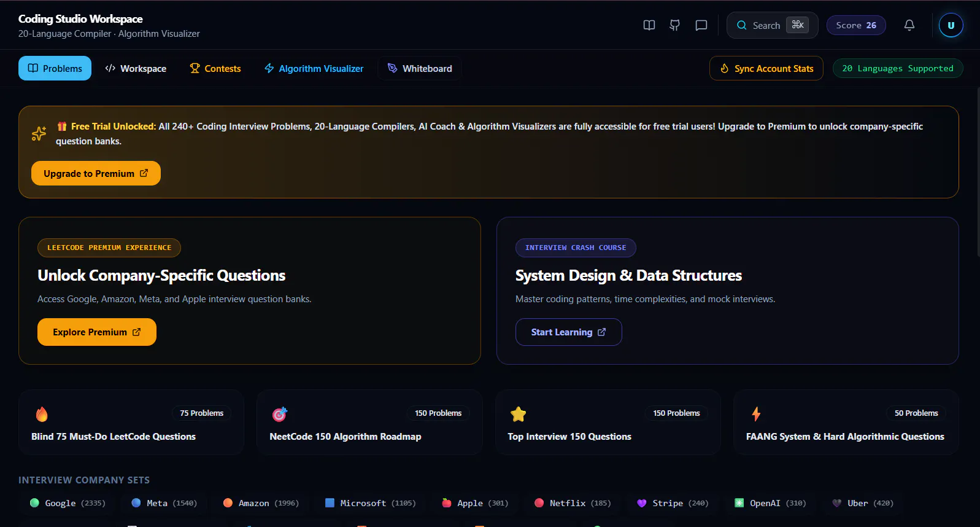
Task: Click the gift icon in trial banner
Action: pos(62,126)
